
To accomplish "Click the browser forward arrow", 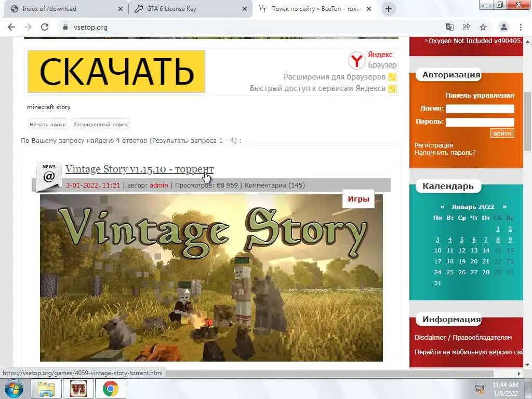I will click(28, 27).
